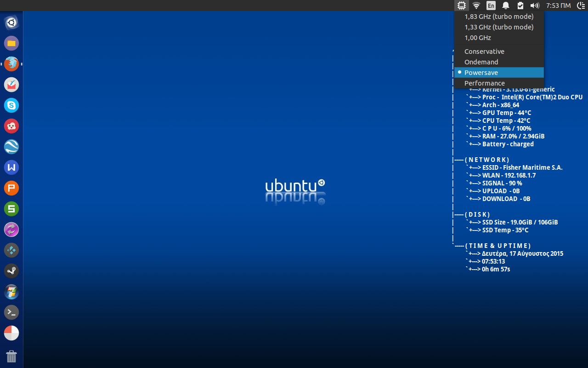Open the sound volume indicator

535,6
